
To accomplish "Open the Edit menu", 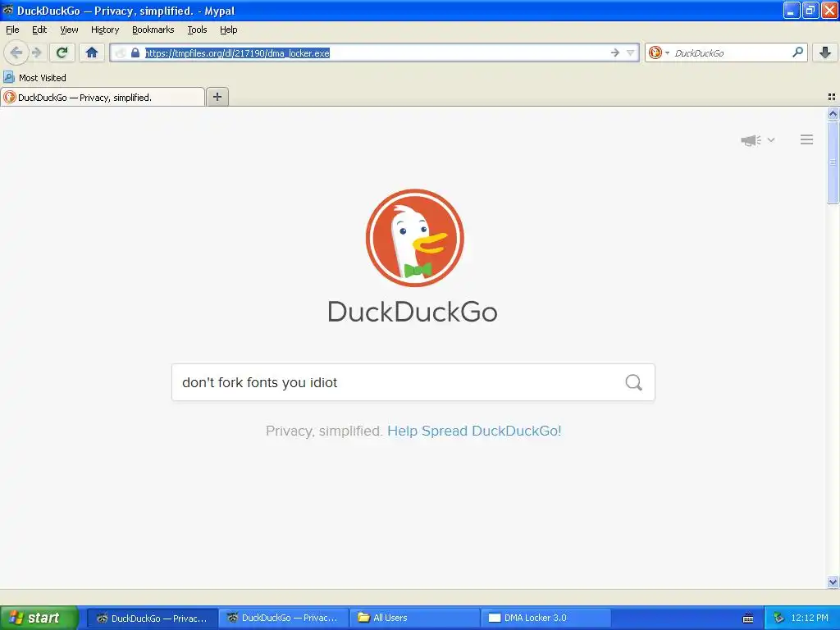I will coord(39,30).
